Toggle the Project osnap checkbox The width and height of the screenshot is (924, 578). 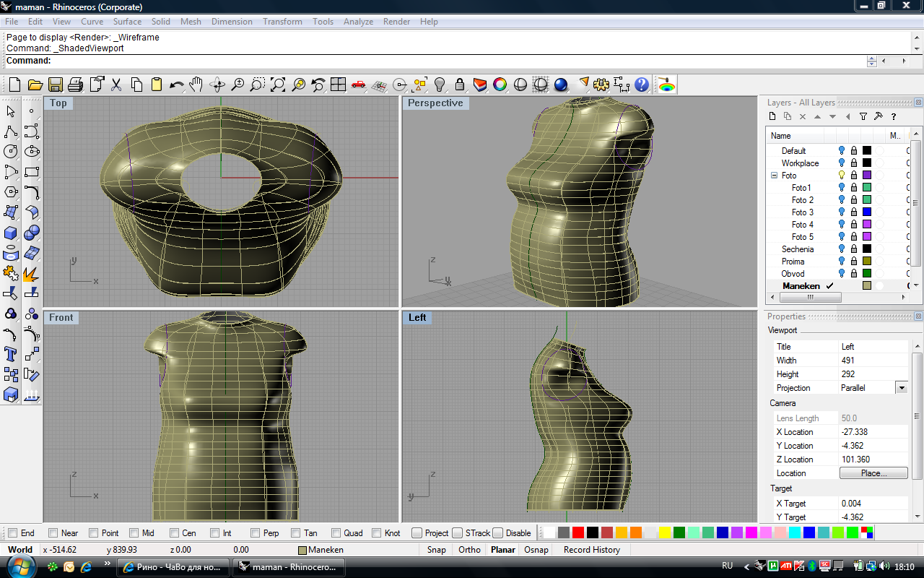click(x=417, y=533)
